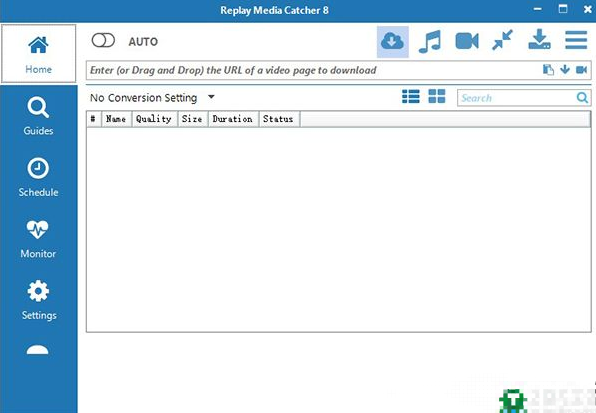Screen dimensions: 596x413
Task: Click the paste clipboard icon in URL bar
Action: 548,70
